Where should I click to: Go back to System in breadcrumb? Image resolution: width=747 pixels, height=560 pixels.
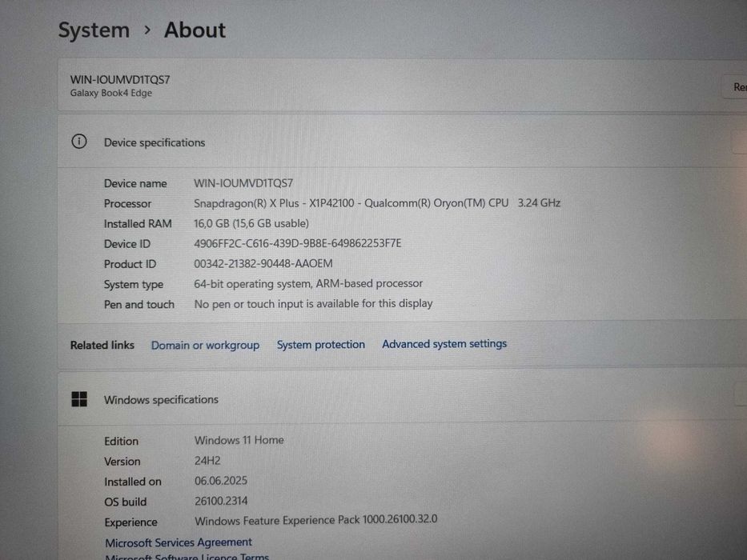click(94, 30)
